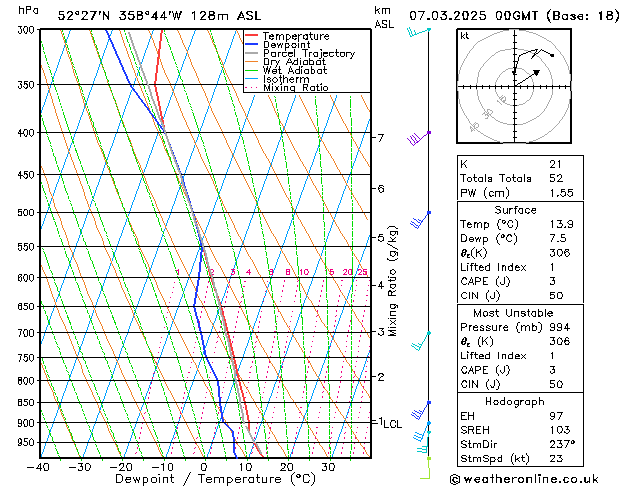Click "CAPE (J)" in the Surface section

pos(485,281)
